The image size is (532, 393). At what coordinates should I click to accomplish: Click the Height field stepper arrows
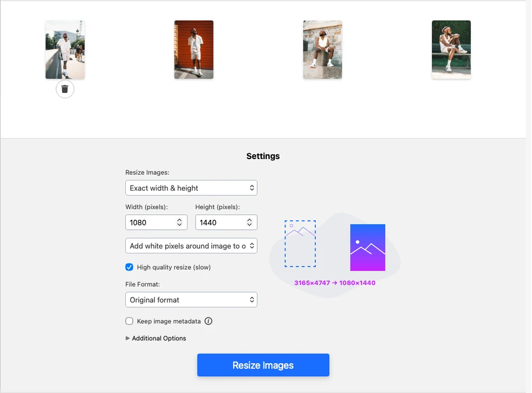[249, 223]
